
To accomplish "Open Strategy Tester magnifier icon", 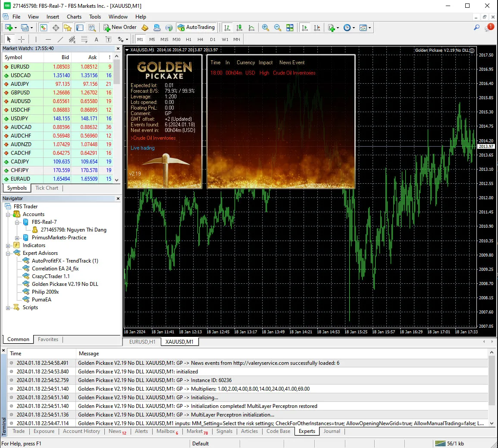I will 92,28.
